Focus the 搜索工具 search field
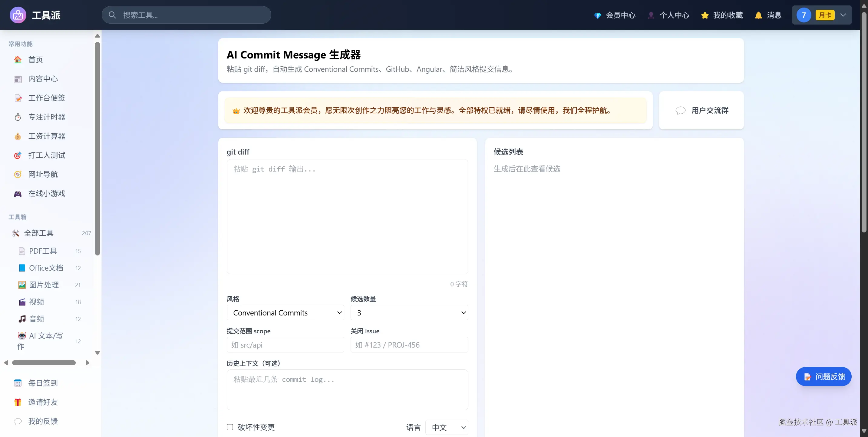 click(186, 15)
